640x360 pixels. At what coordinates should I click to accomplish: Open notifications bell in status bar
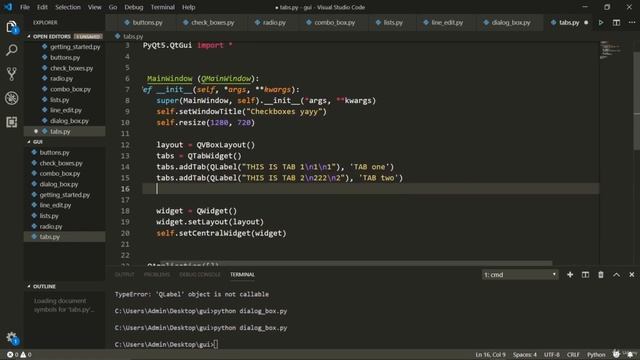(631, 354)
